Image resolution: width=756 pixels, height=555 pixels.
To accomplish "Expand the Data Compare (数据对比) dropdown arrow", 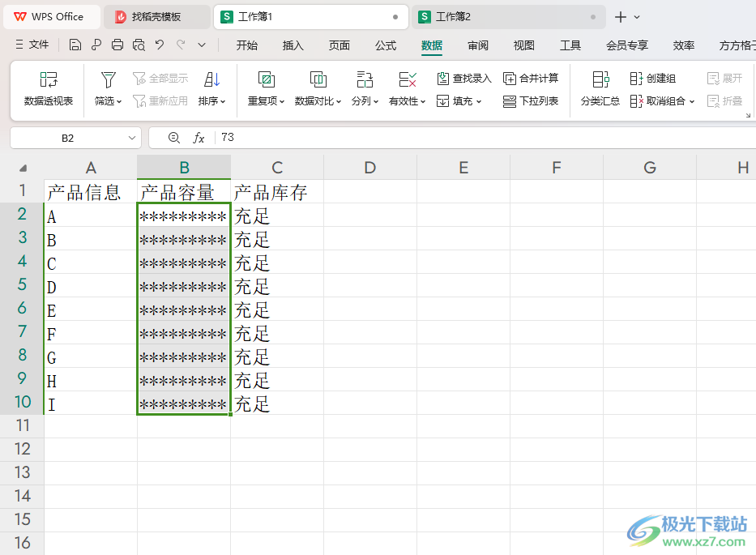I will click(x=339, y=102).
